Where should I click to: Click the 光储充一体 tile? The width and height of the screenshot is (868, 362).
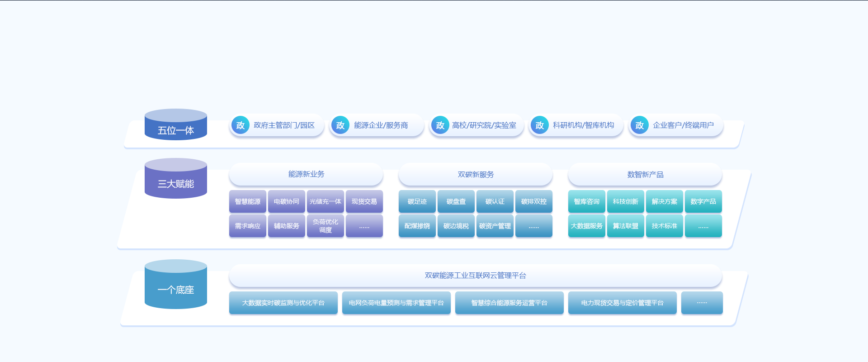[325, 201]
